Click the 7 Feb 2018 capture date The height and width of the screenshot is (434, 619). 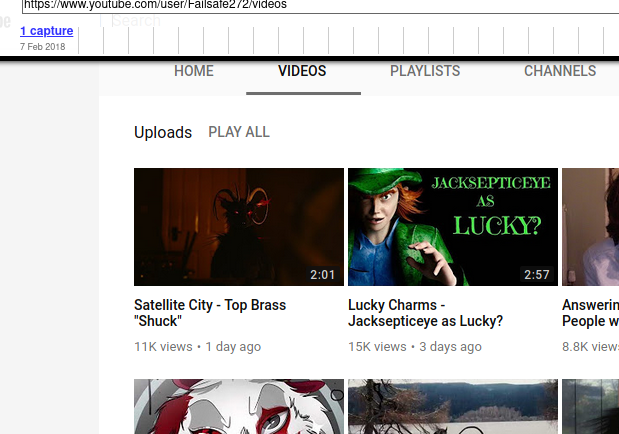pos(43,47)
